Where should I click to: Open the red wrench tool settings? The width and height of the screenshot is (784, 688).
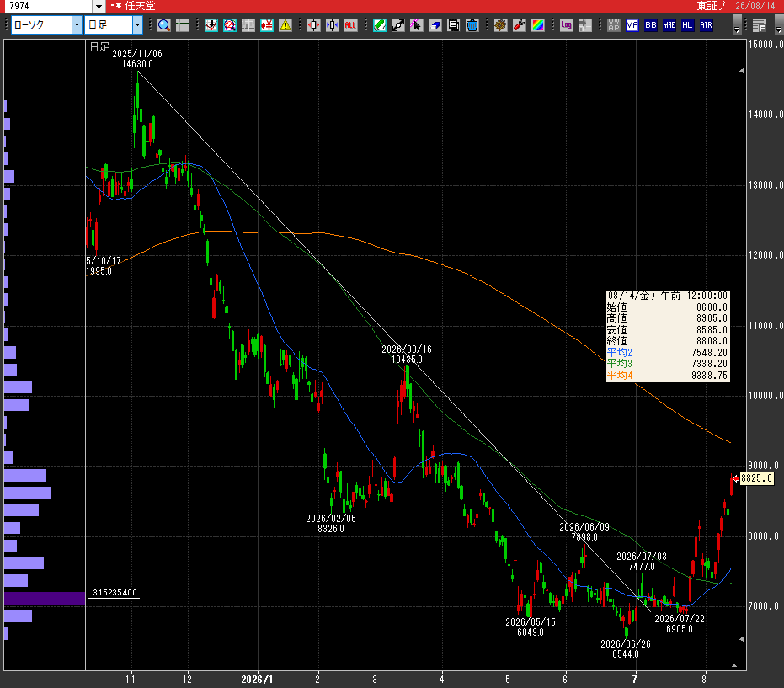tap(519, 25)
